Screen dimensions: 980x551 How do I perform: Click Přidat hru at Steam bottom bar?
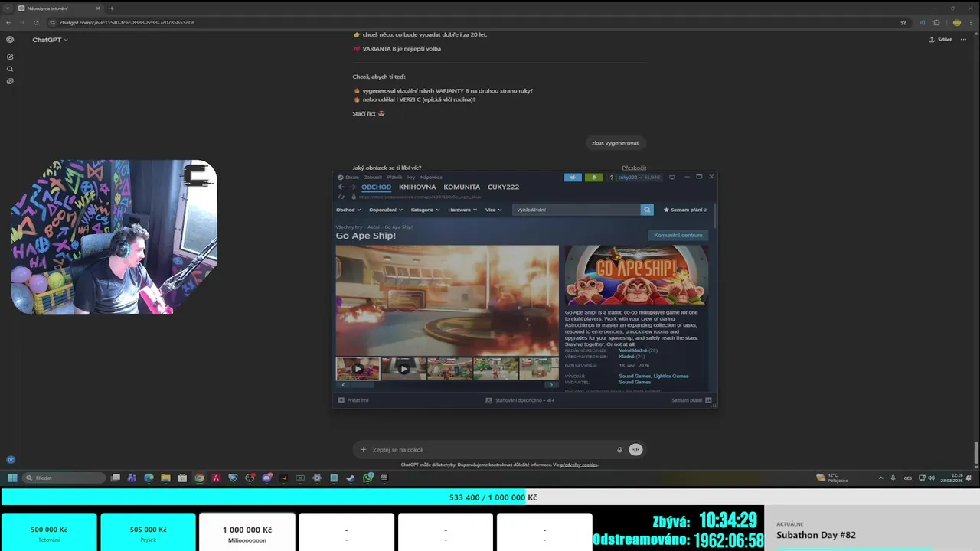click(x=353, y=399)
